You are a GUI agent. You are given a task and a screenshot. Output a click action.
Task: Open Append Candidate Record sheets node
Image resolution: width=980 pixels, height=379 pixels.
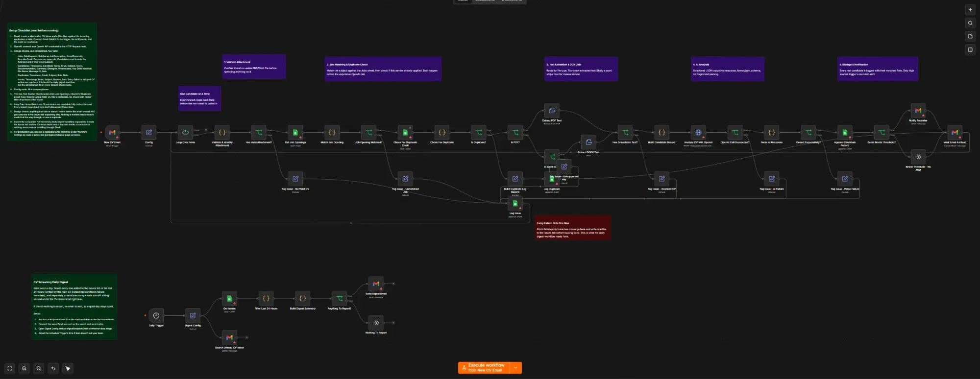point(845,132)
